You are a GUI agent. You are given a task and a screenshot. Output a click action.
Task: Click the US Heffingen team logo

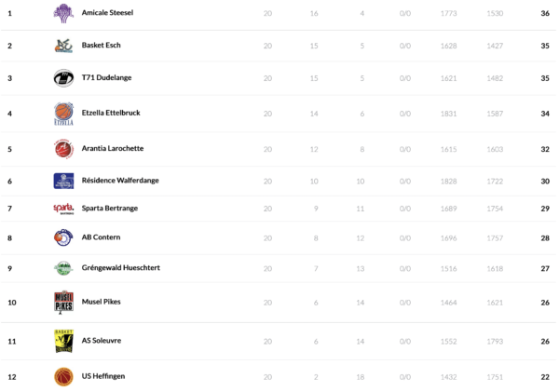click(63, 376)
